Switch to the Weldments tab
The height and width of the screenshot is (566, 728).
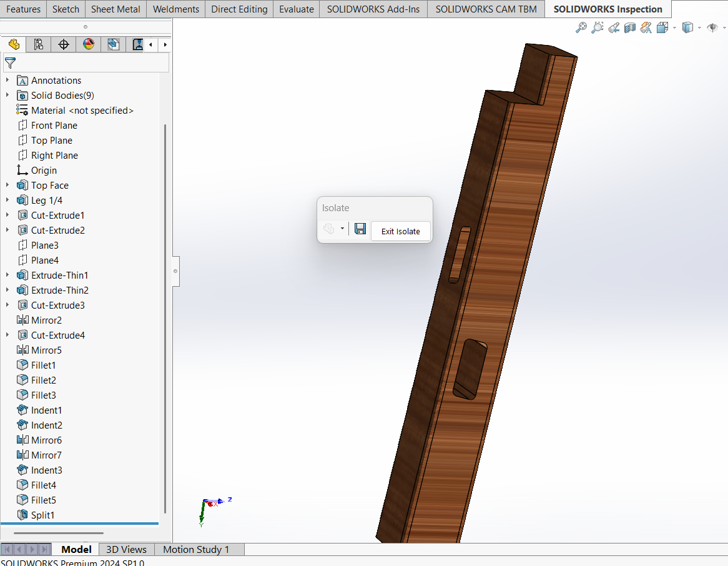[x=176, y=9]
